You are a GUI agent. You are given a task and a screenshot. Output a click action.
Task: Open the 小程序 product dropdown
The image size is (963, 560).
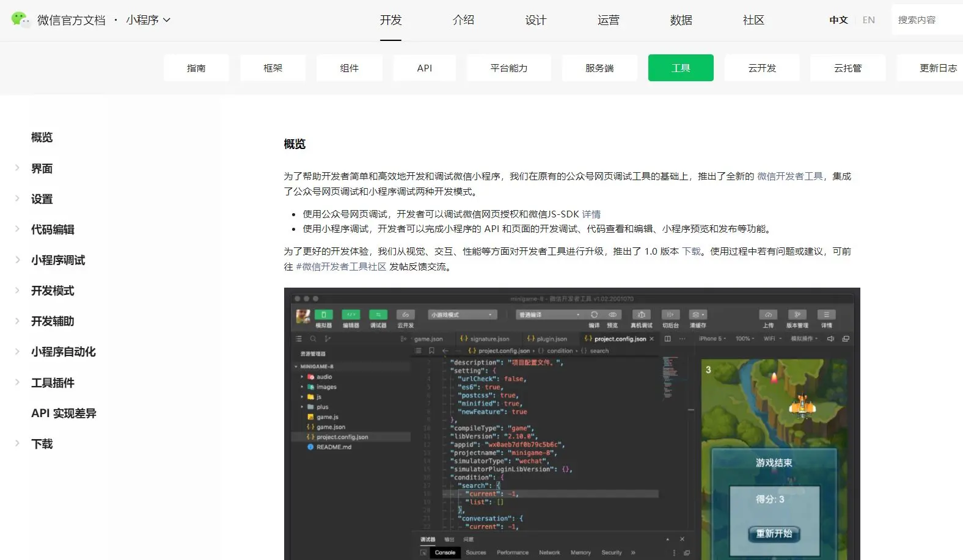coord(148,20)
